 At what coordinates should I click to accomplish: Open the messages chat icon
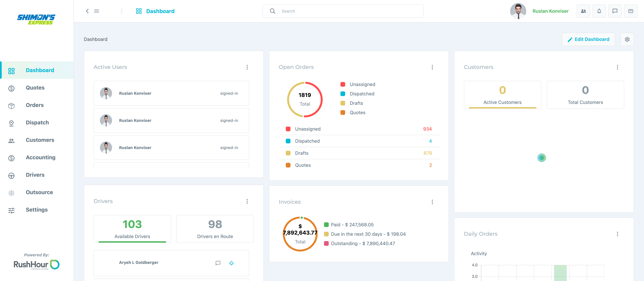pos(615,11)
